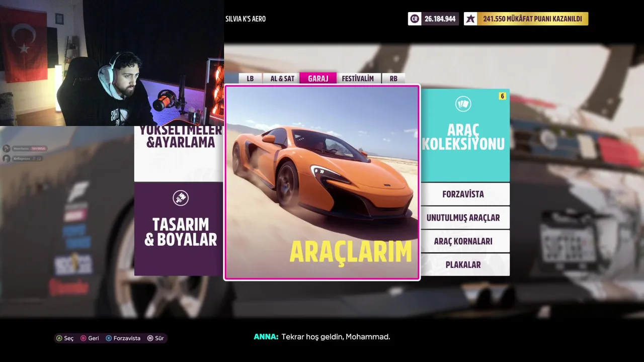644x362 pixels.
Task: Click the RB bumper tab
Action: [x=393, y=78]
